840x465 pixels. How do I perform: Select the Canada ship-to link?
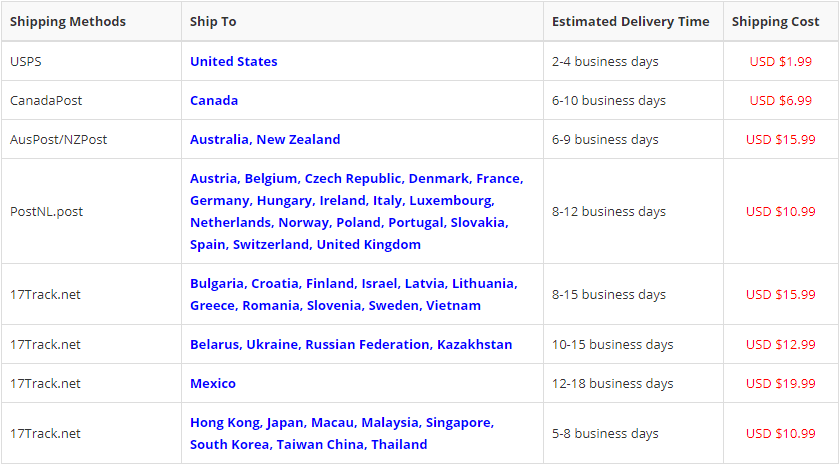(x=214, y=100)
